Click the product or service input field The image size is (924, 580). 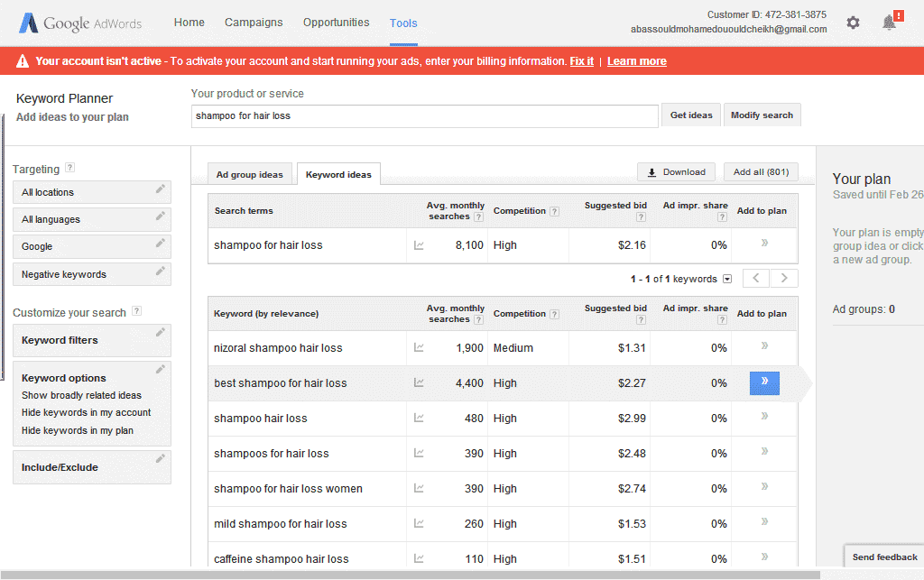(x=424, y=116)
